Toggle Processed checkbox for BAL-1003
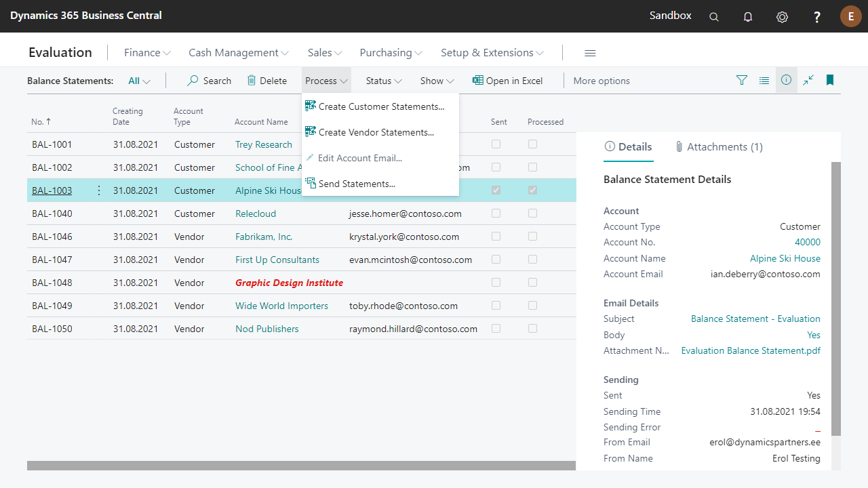This screenshot has height=488, width=868. coord(533,190)
